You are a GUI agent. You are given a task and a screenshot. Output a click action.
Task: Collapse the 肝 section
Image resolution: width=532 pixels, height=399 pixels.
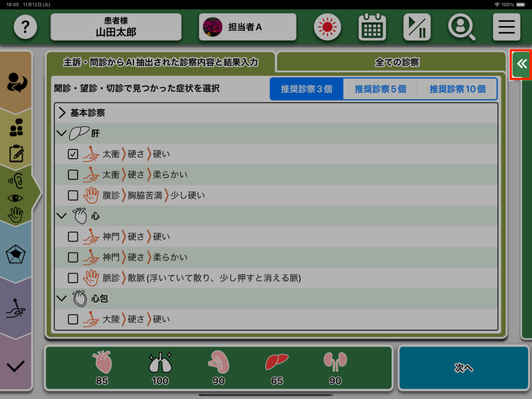pos(62,134)
